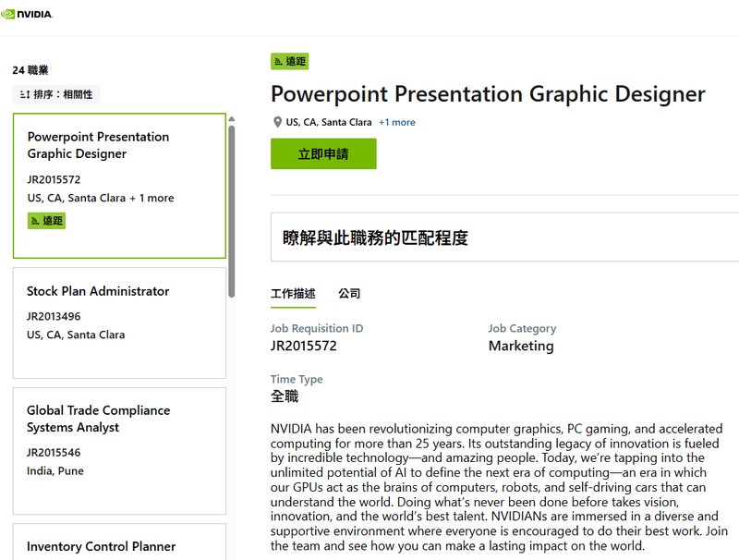Click US, CA, Santa Clara under Stock Plan
Screen dimensions: 739x560
tap(76, 335)
